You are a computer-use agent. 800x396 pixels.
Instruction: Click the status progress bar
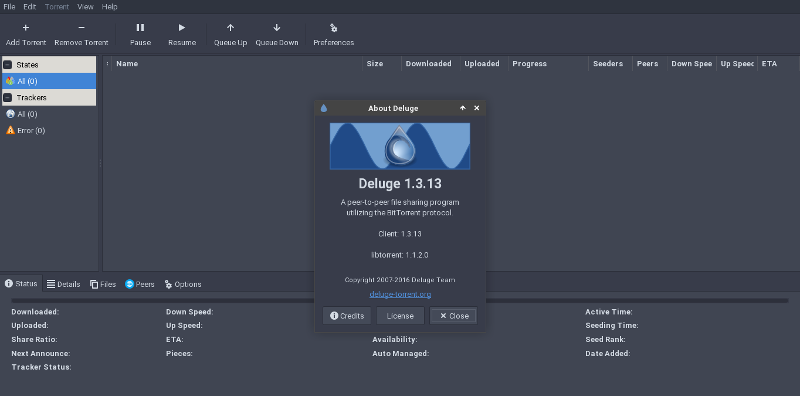tap(399, 301)
